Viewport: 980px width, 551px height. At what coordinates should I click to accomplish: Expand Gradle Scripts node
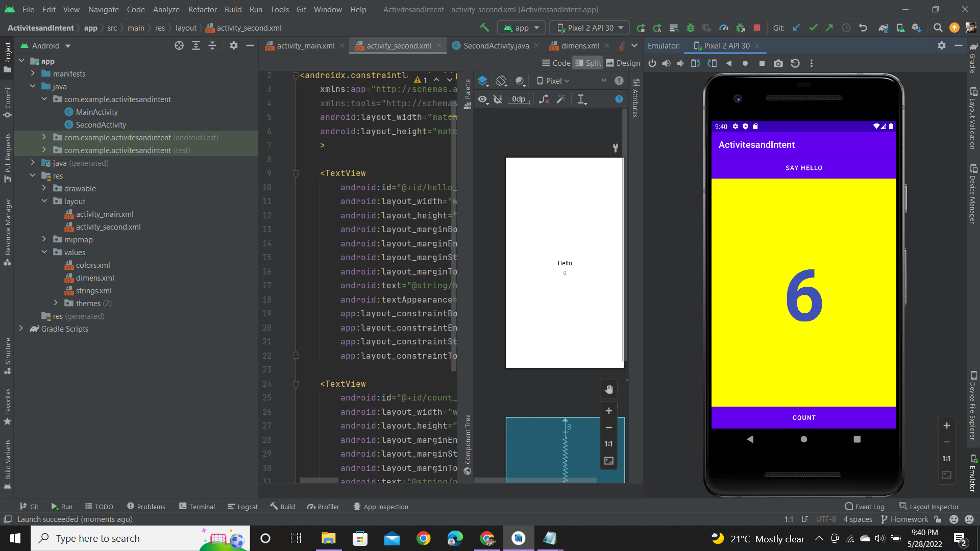point(21,329)
